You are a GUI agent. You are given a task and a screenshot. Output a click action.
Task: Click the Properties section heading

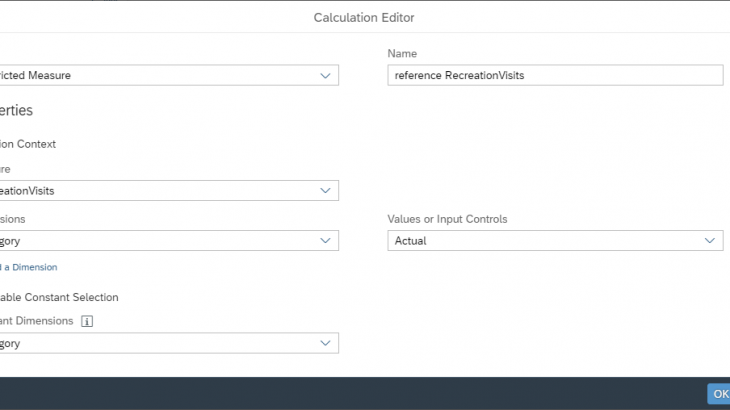(x=17, y=111)
